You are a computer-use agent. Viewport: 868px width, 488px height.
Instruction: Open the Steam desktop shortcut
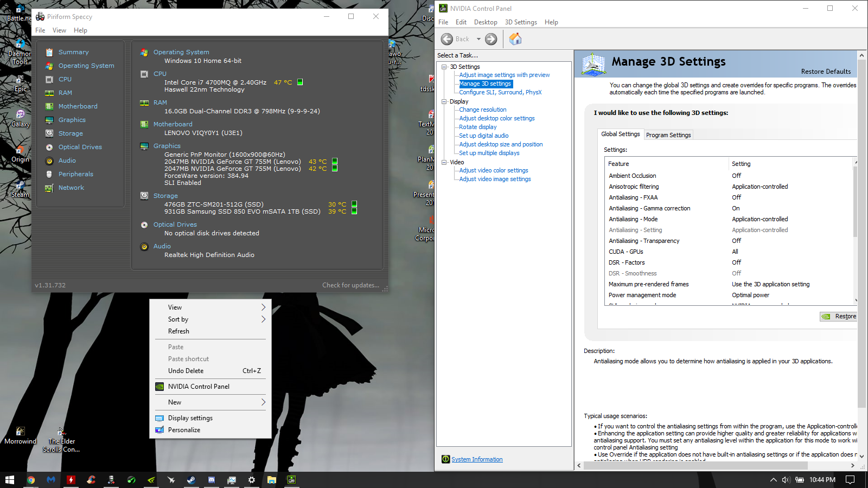pyautogui.click(x=20, y=188)
